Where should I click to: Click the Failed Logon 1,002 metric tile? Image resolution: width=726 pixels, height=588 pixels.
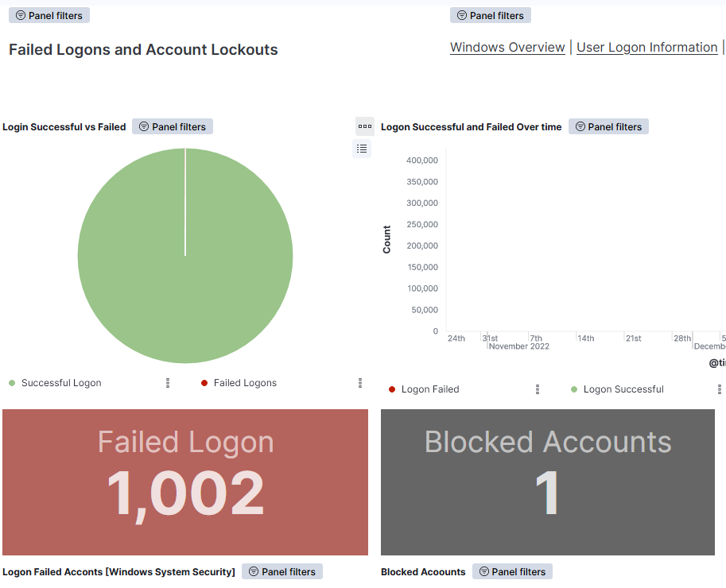click(x=185, y=482)
